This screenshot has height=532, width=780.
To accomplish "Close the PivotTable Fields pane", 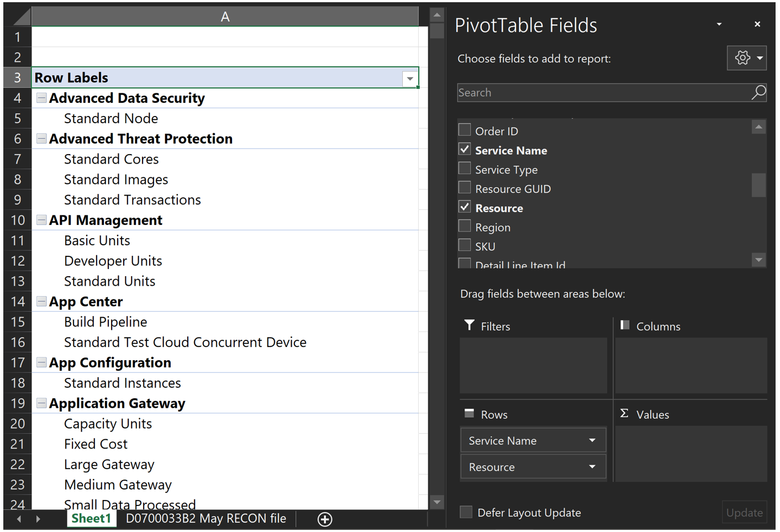I will tap(757, 24).
